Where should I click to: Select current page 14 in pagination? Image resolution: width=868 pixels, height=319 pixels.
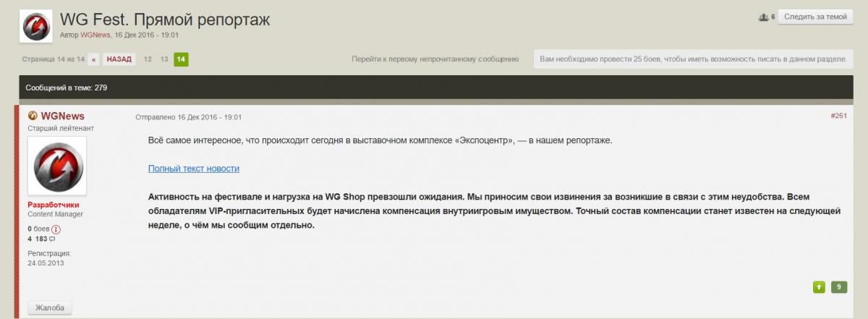181,59
